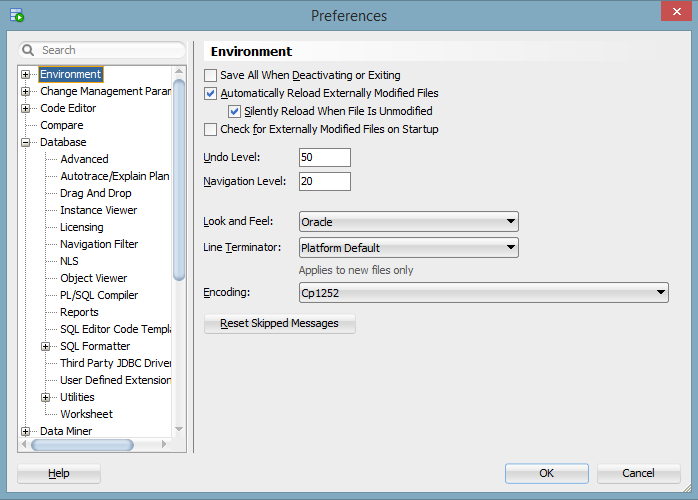Expand the Data Miner tree node
698x500 pixels.
pos(26,432)
